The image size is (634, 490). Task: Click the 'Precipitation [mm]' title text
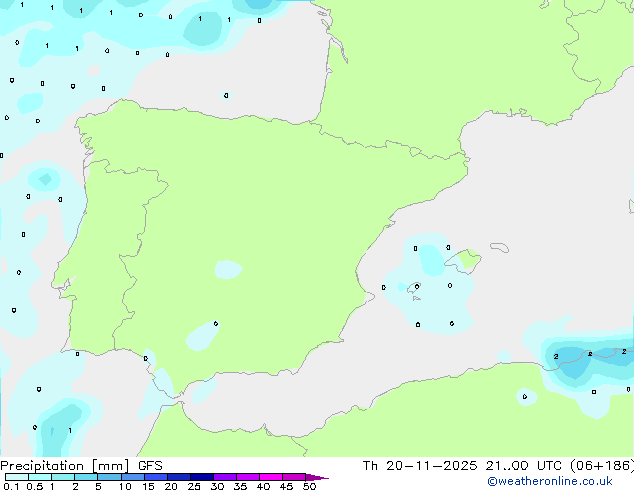65,466
